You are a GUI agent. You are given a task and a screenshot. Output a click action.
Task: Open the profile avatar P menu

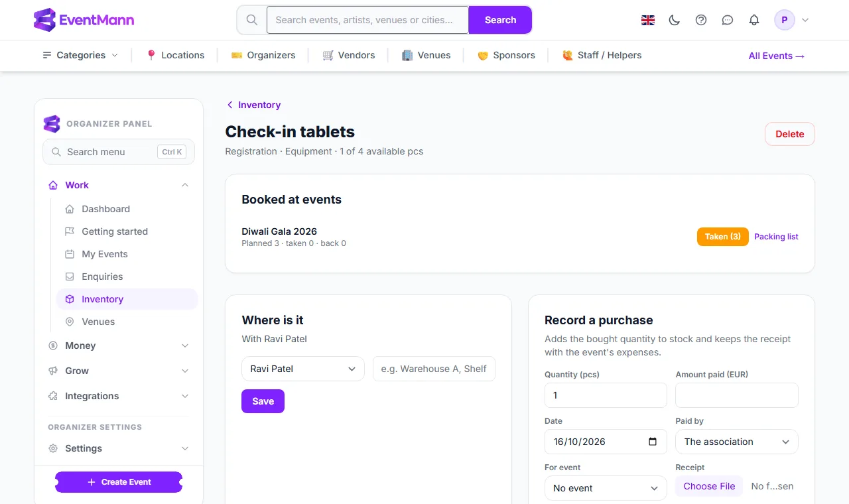coord(792,20)
